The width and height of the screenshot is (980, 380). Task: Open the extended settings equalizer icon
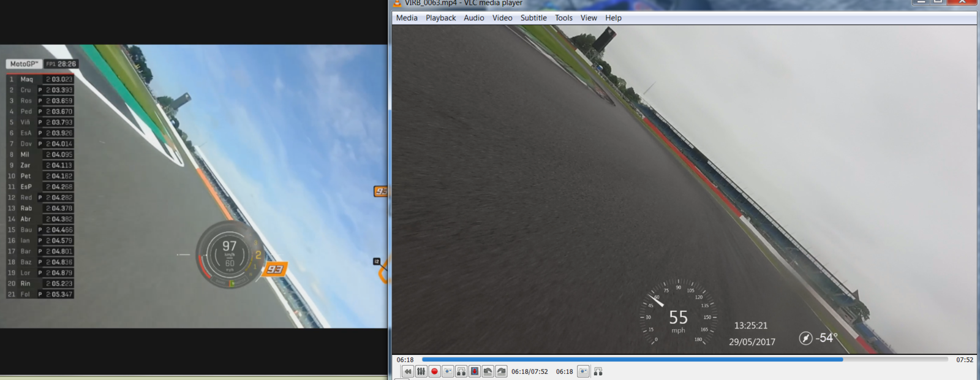[x=421, y=371]
